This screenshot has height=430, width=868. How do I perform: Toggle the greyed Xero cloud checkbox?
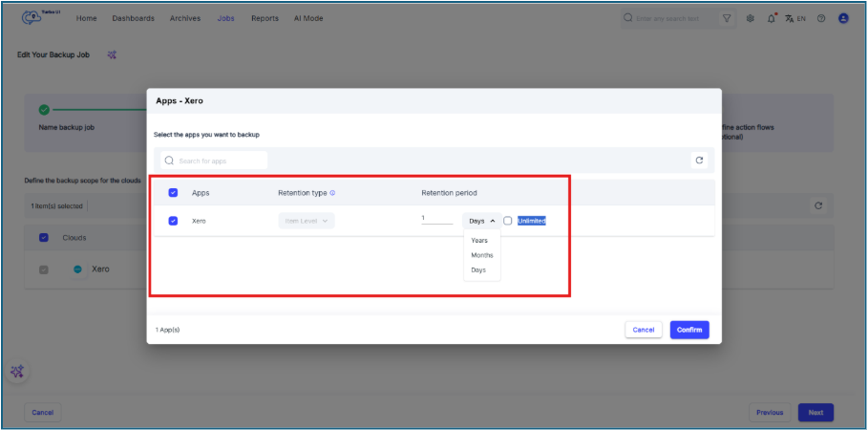click(x=44, y=269)
